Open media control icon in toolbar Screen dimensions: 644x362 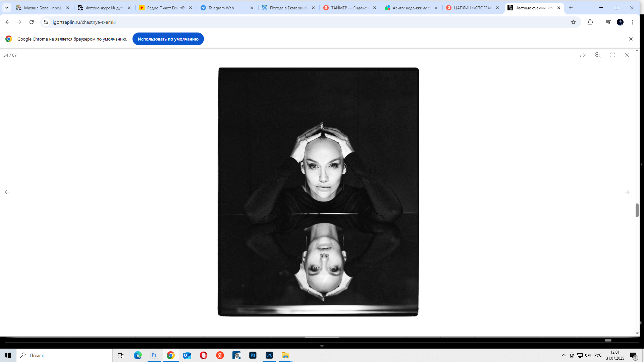608,22
